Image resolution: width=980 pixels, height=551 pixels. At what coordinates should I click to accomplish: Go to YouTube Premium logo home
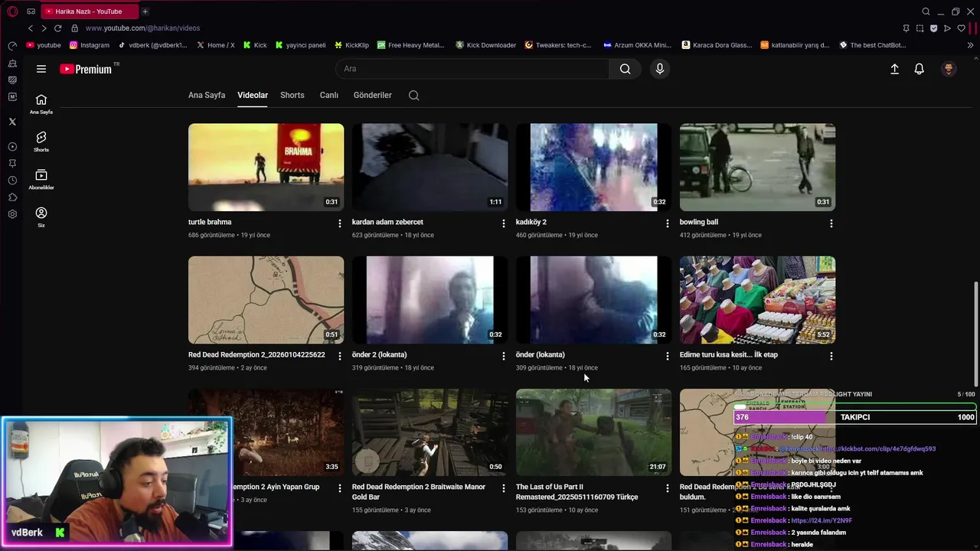[x=87, y=69]
